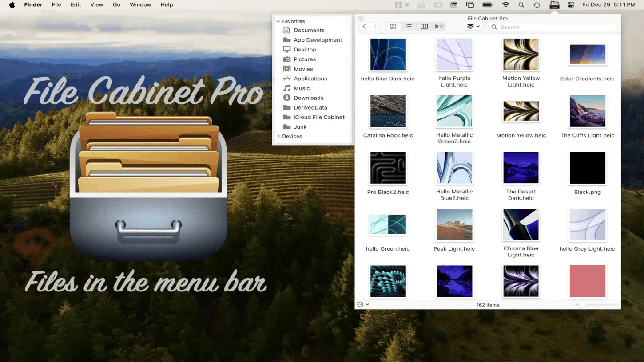The height and width of the screenshot is (362, 644).
Task: Click File Cabinet Pro menu bar icon
Action: coord(554,5)
